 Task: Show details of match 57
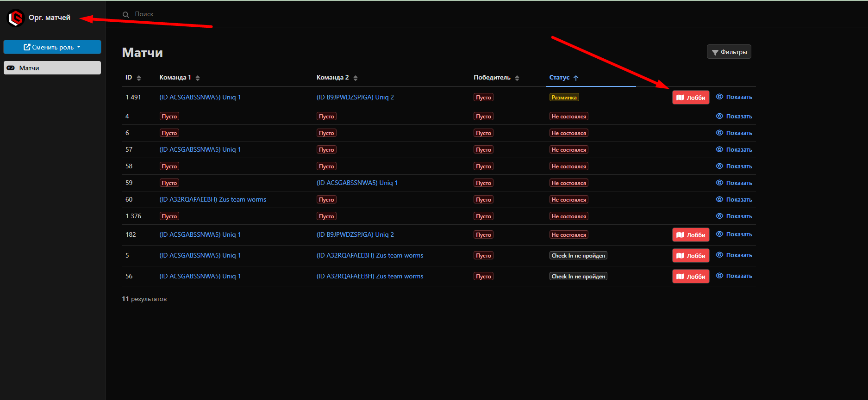(734, 150)
